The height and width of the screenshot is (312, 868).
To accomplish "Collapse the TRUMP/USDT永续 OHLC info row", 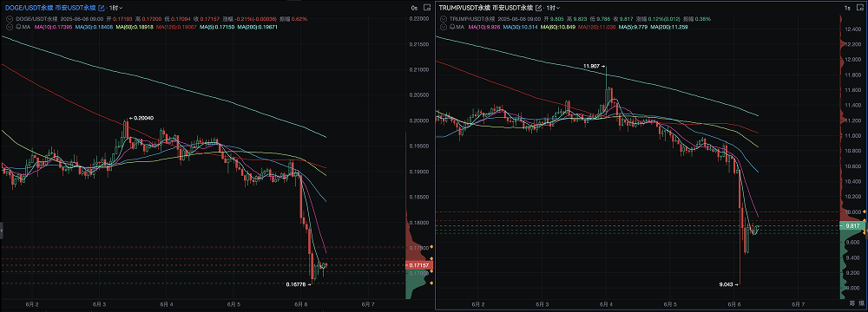I will [x=444, y=19].
